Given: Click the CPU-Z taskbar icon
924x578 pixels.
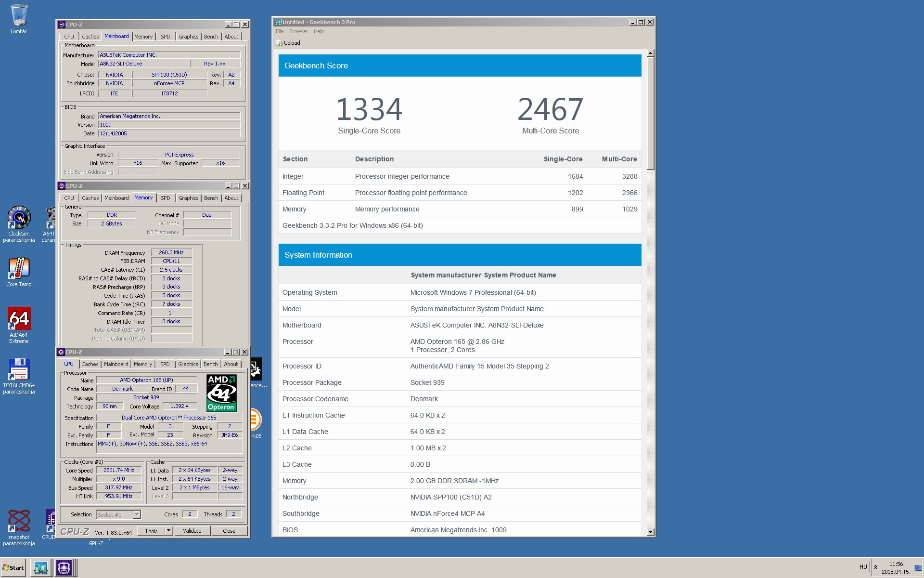Looking at the screenshot, I should [64, 567].
